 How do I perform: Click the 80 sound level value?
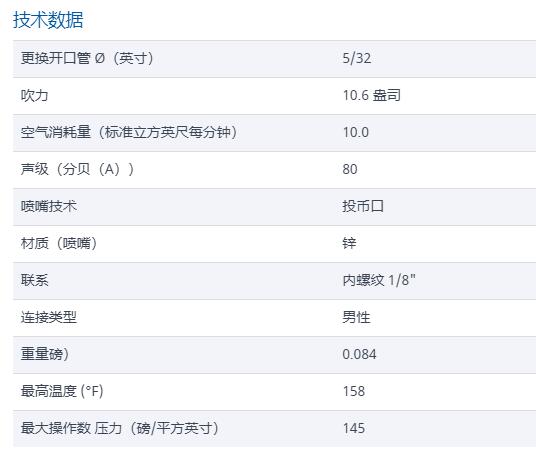350,169
